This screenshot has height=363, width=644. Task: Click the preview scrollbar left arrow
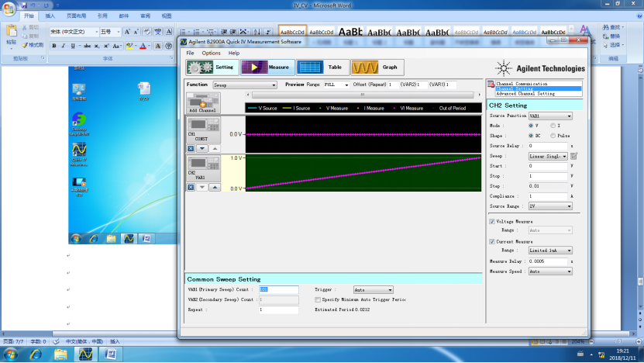(x=248, y=95)
